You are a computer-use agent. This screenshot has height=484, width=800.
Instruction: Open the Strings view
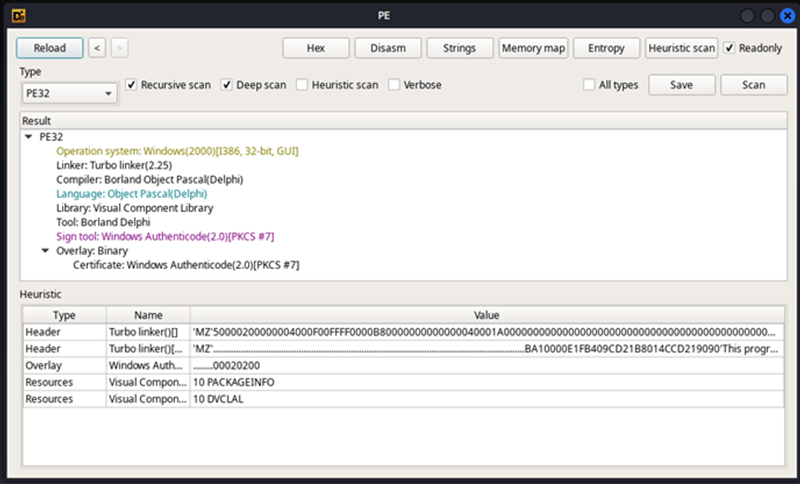(x=460, y=48)
